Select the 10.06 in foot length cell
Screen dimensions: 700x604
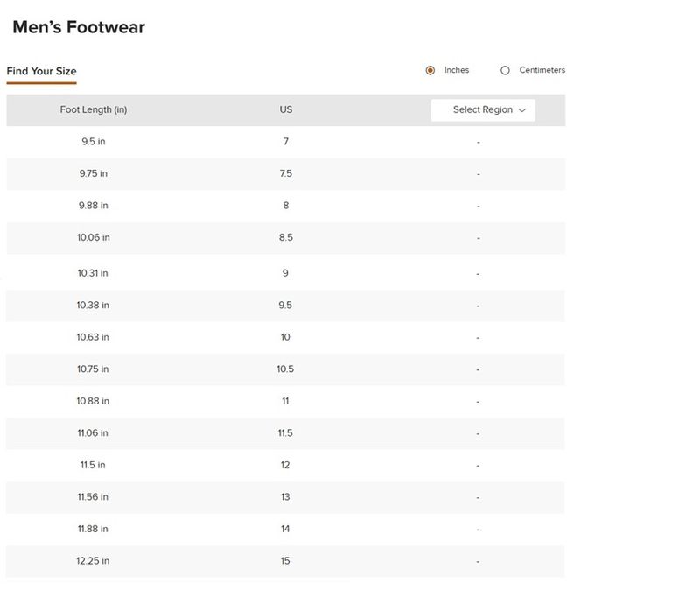(93, 237)
